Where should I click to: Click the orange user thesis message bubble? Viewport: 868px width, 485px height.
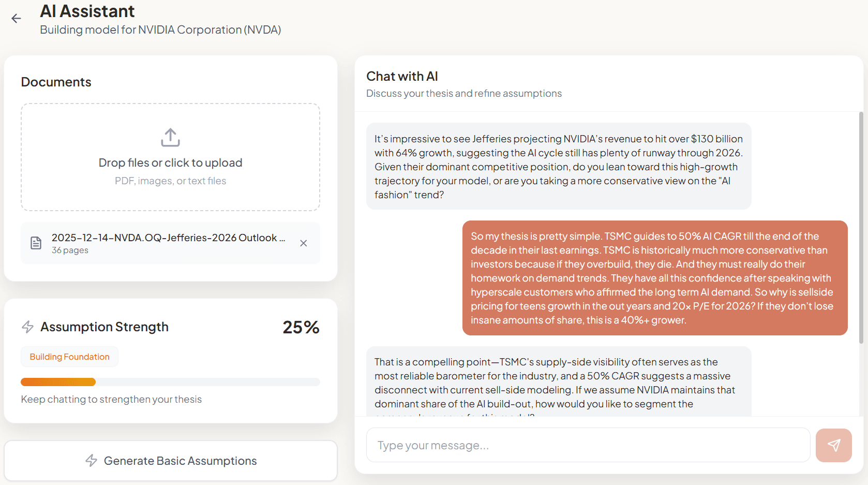654,278
